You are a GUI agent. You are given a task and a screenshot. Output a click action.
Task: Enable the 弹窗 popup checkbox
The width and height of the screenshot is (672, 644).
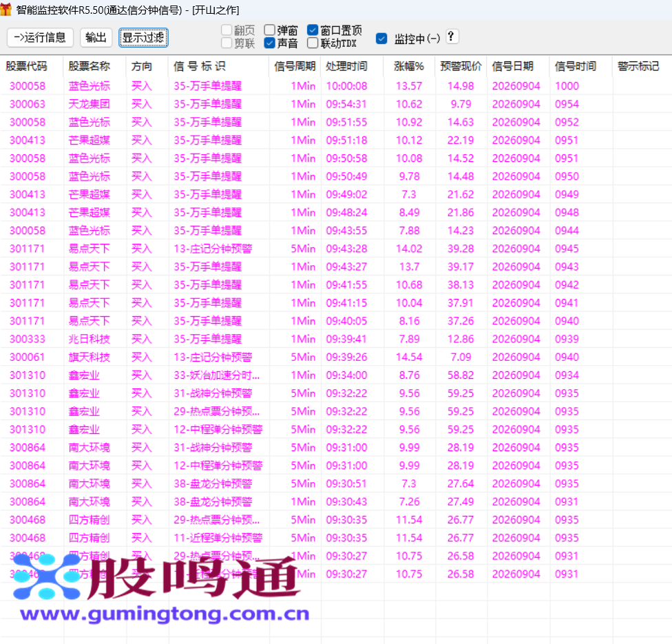click(x=270, y=30)
